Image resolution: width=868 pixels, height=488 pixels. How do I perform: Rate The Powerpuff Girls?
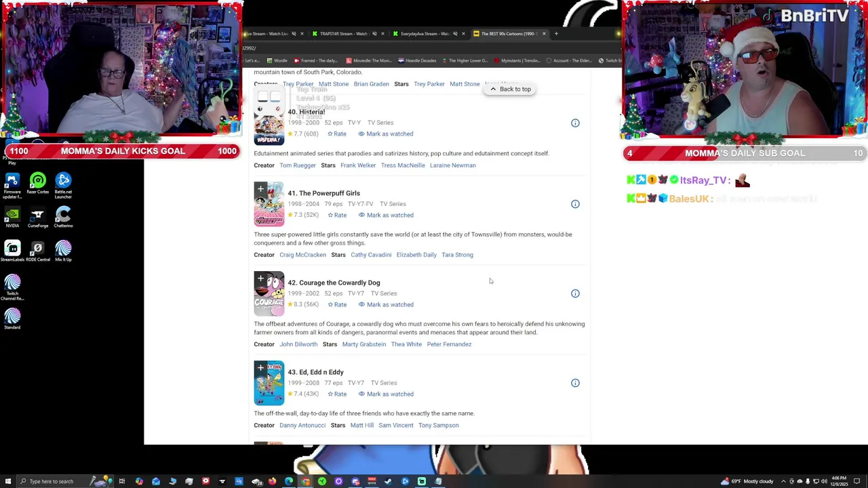tap(337, 215)
